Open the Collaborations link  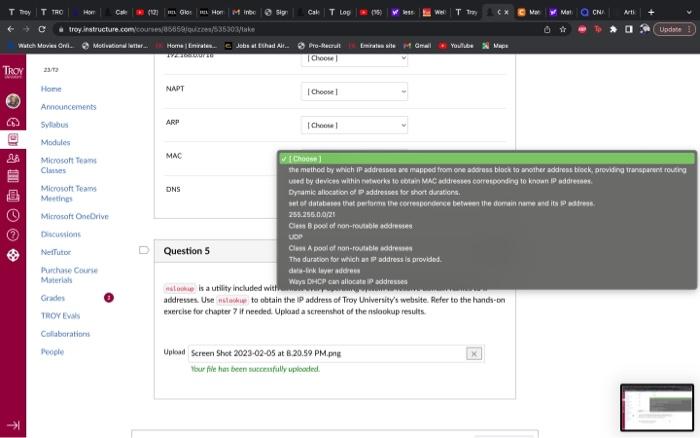pyautogui.click(x=65, y=334)
